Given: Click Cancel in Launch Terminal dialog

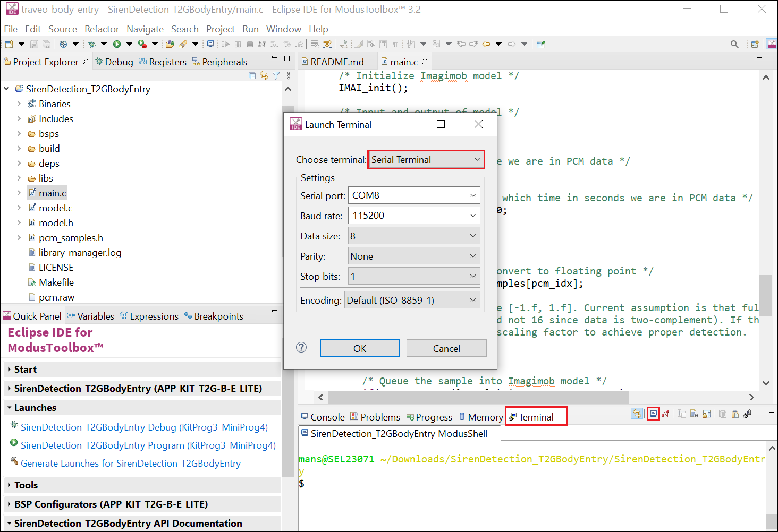Looking at the screenshot, I should click(446, 348).
